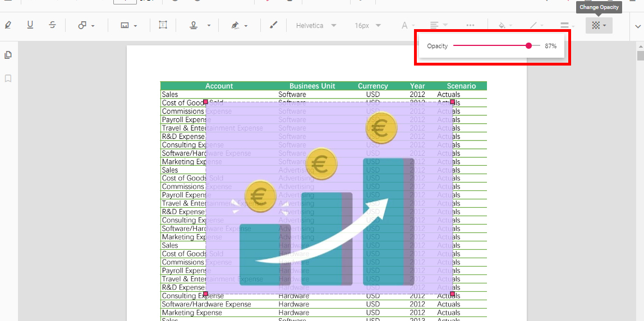Click the bottom-right resize handle of the image

pyautogui.click(x=452, y=294)
